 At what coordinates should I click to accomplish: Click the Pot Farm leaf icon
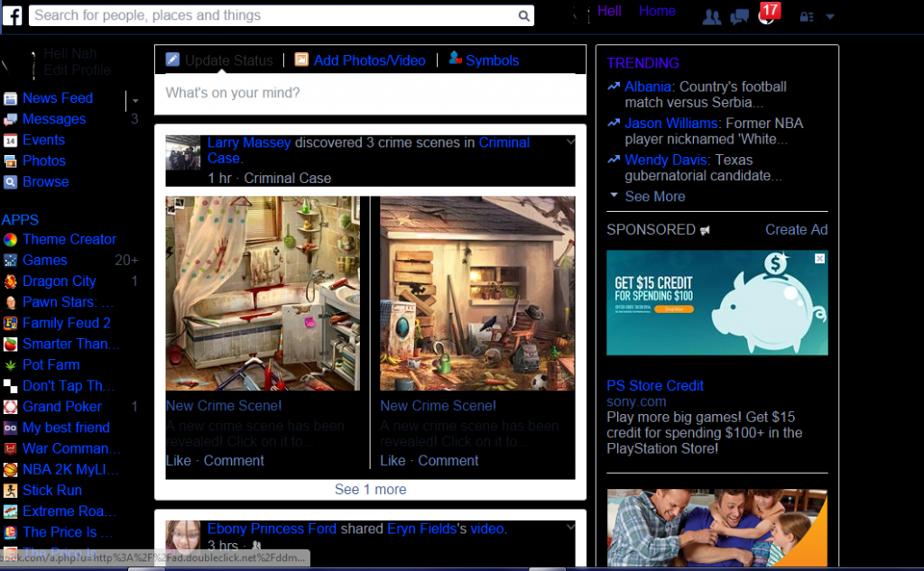click(10, 365)
